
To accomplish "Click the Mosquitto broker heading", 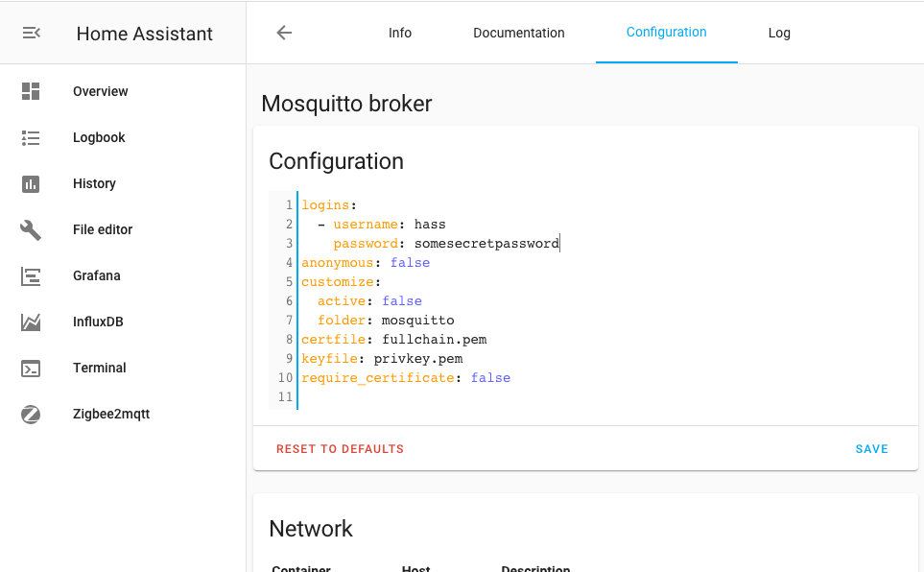I will [346, 104].
